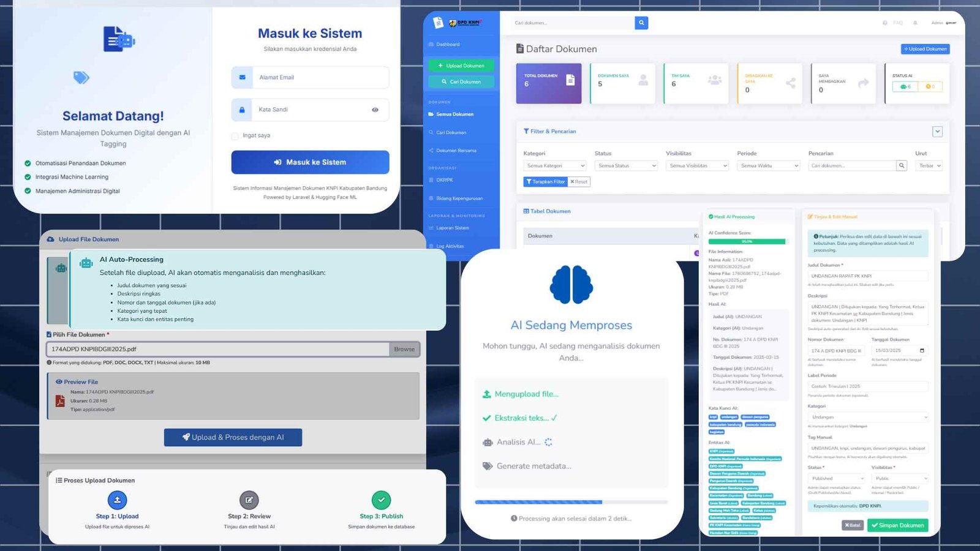Click the Step 2 Review edit icon
980x551 pixels.
(x=249, y=500)
